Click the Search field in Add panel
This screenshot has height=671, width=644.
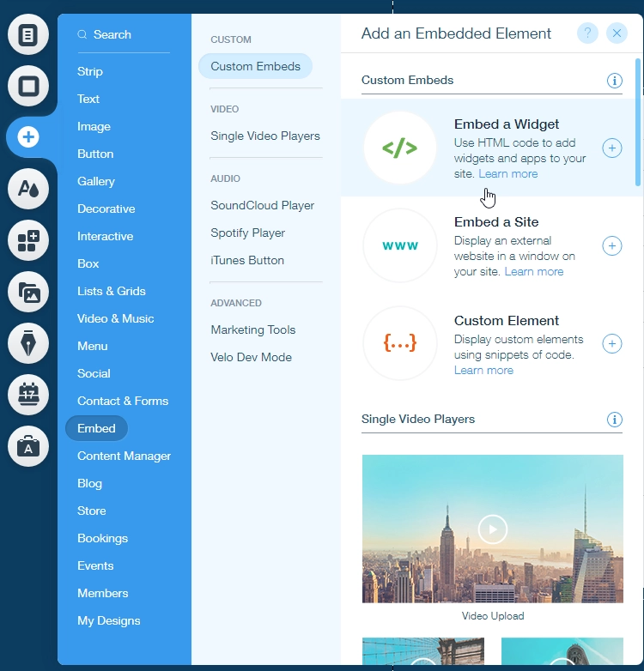(x=124, y=34)
